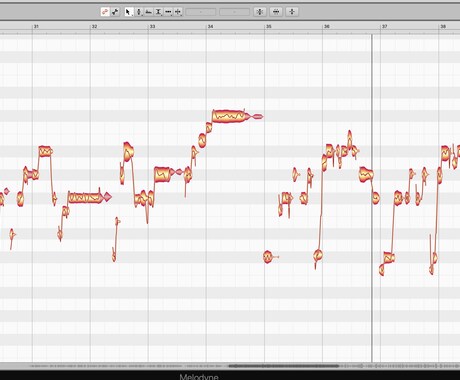The image size is (460, 380).
Task: Click the second note inspector value field
Action: point(234,12)
